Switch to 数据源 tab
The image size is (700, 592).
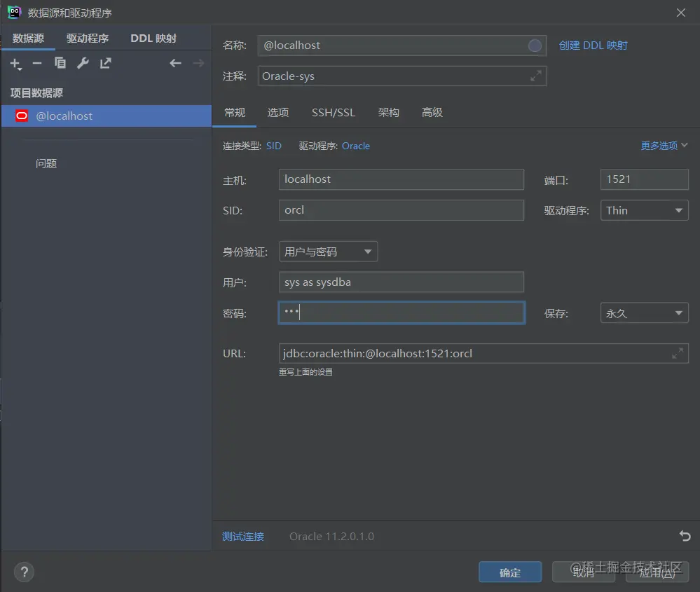coord(28,39)
